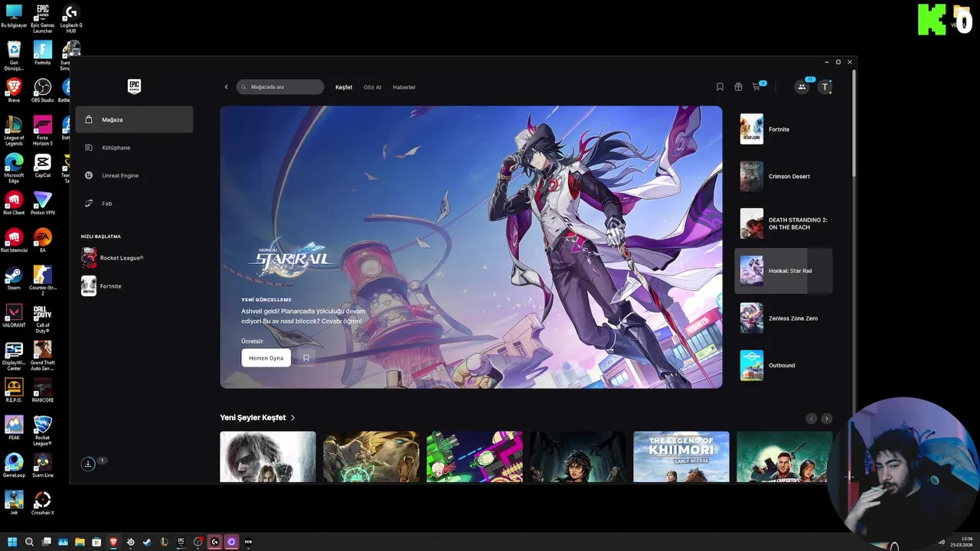Viewport: 980px width, 551px height.
Task: Open The Legend of Khiimori game card
Action: pos(681,457)
